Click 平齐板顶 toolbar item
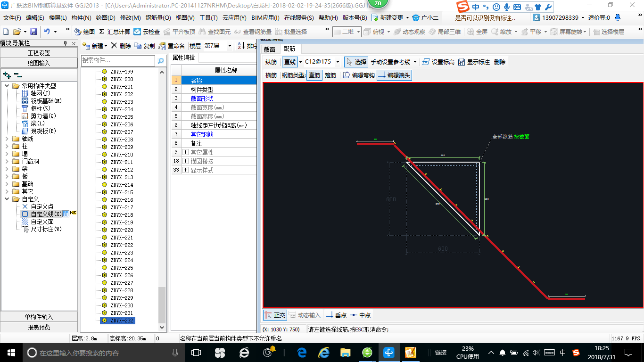The height and width of the screenshot is (362, 644). point(179,32)
